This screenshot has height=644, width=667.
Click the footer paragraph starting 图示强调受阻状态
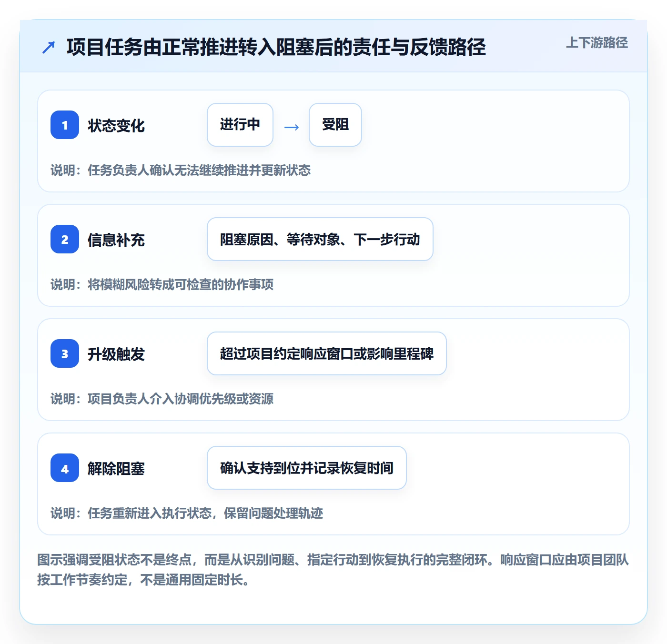pos(333,570)
